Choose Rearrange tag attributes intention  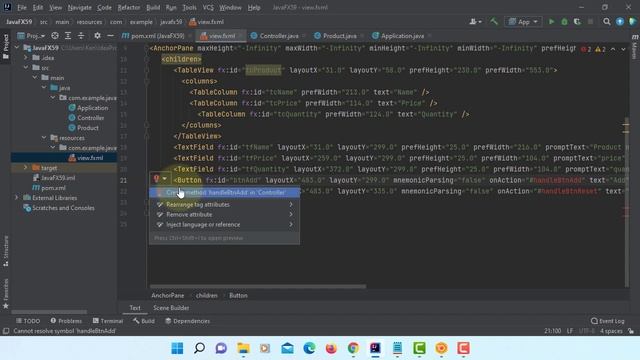tap(224, 204)
